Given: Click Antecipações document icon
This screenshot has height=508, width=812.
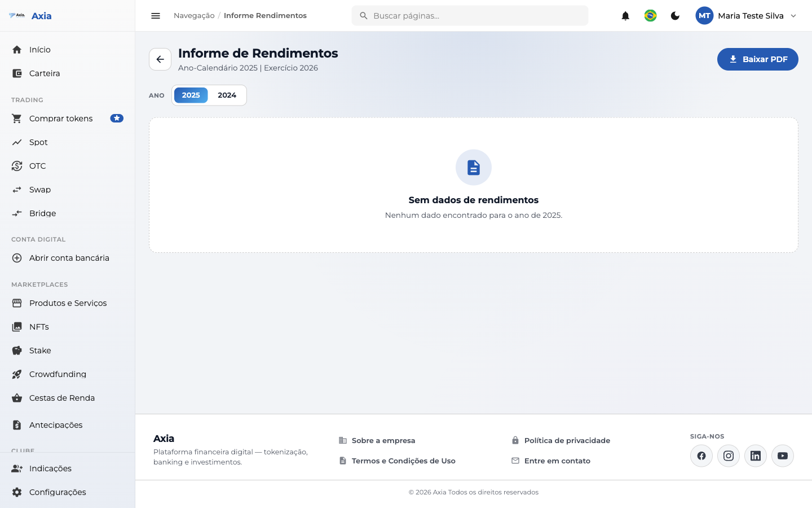Looking at the screenshot, I should tap(17, 425).
